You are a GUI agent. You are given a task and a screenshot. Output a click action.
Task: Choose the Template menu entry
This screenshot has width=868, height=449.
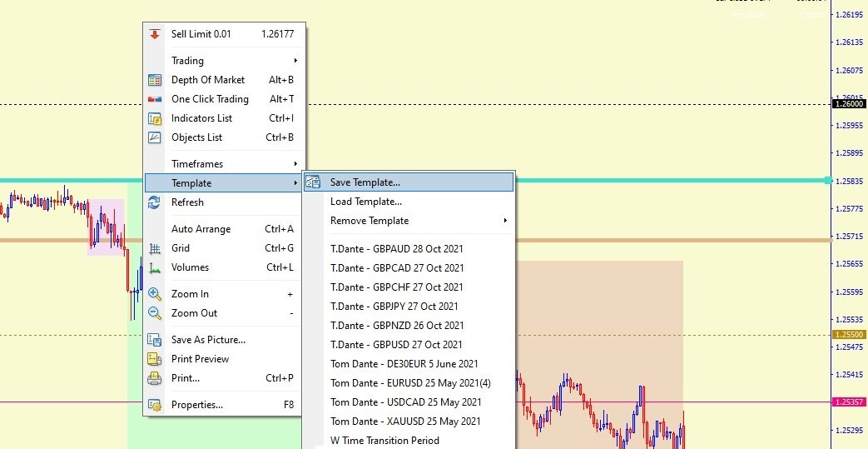pos(224,183)
